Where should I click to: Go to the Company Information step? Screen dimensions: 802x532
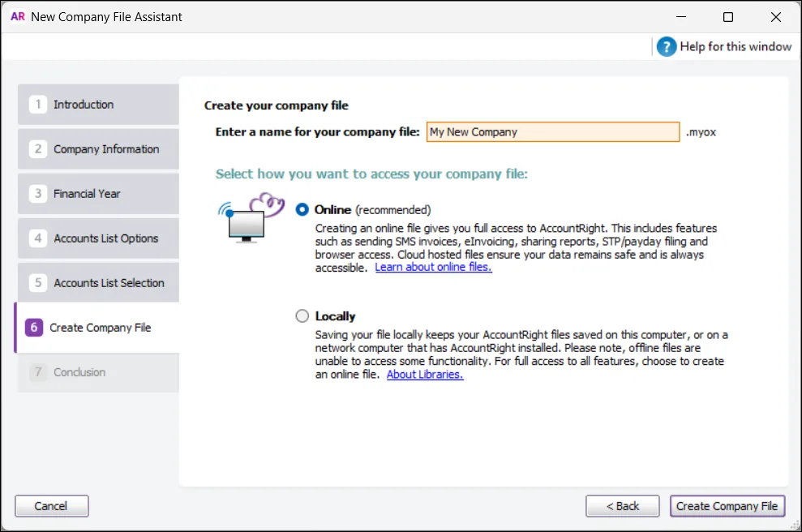(97, 148)
